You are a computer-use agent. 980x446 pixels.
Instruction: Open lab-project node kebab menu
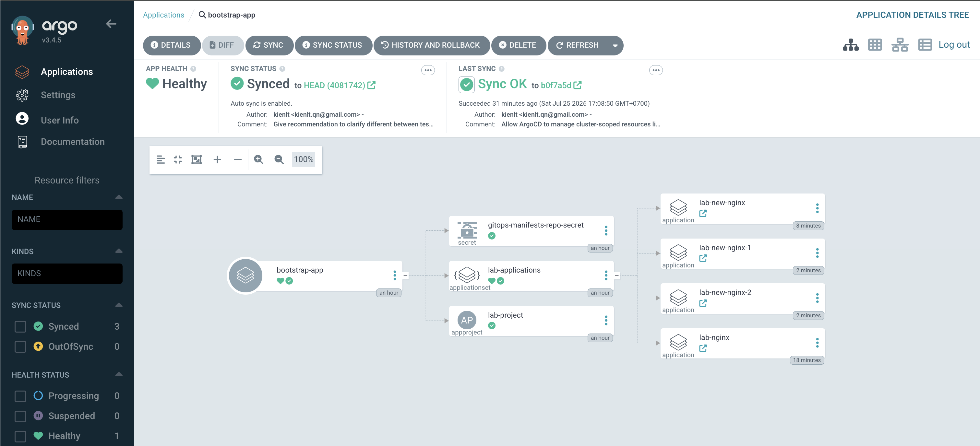pyautogui.click(x=606, y=321)
